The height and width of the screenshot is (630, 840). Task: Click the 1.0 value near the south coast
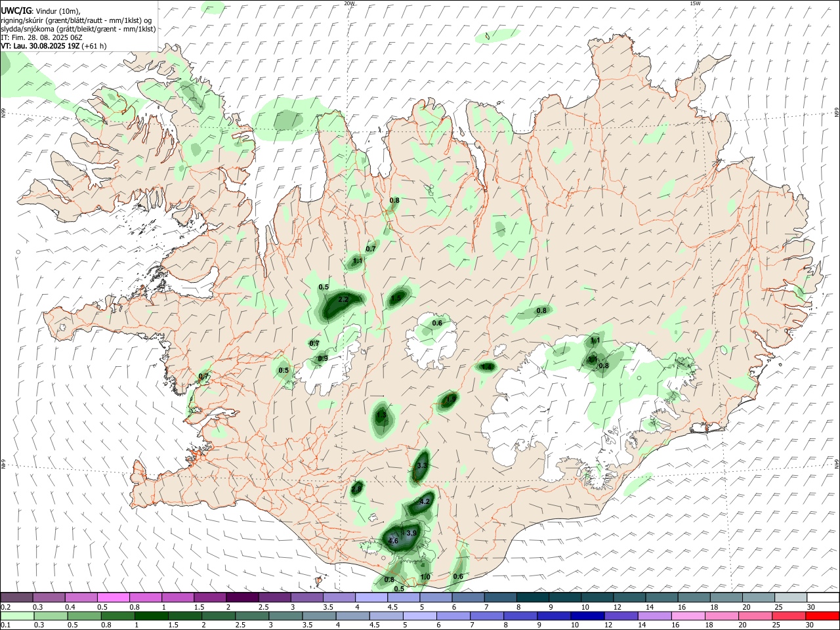pos(425,577)
